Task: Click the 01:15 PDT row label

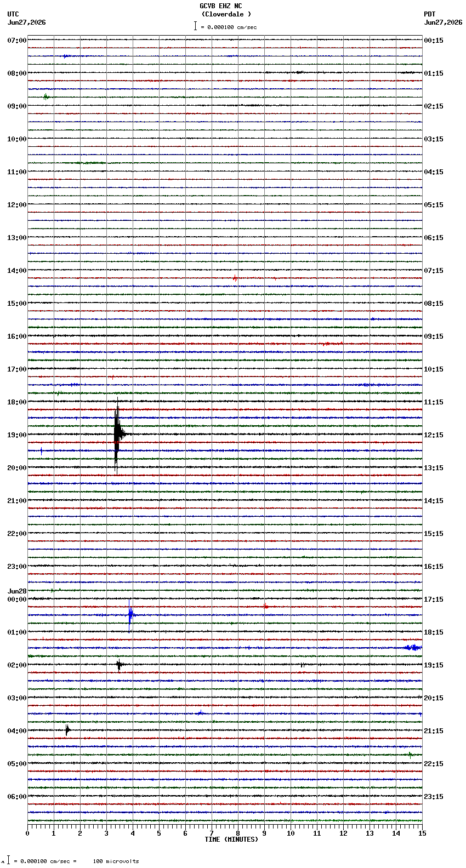Action: pyautogui.click(x=434, y=73)
